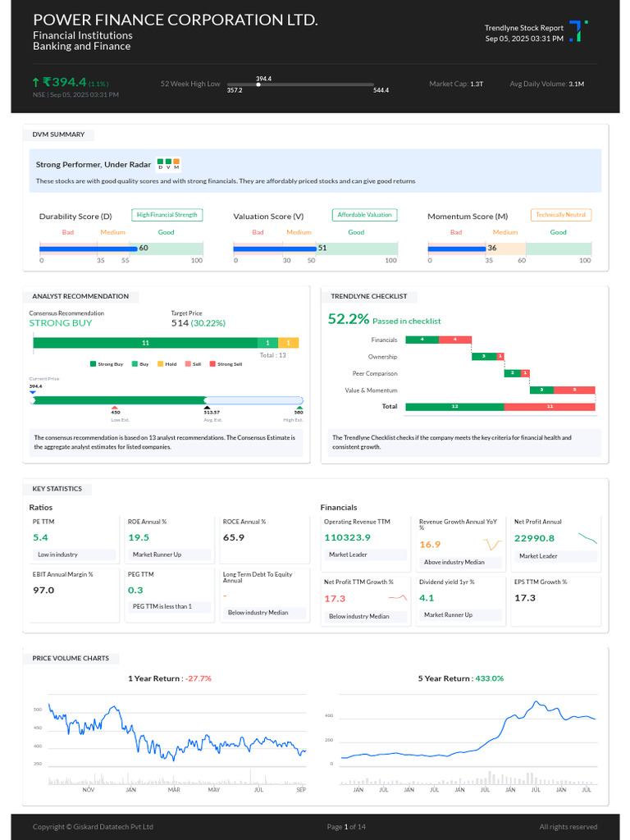Viewport: 630px width, 840px height.
Task: Select the ANALYST RECOMMENDATION section label
Action: (x=80, y=296)
